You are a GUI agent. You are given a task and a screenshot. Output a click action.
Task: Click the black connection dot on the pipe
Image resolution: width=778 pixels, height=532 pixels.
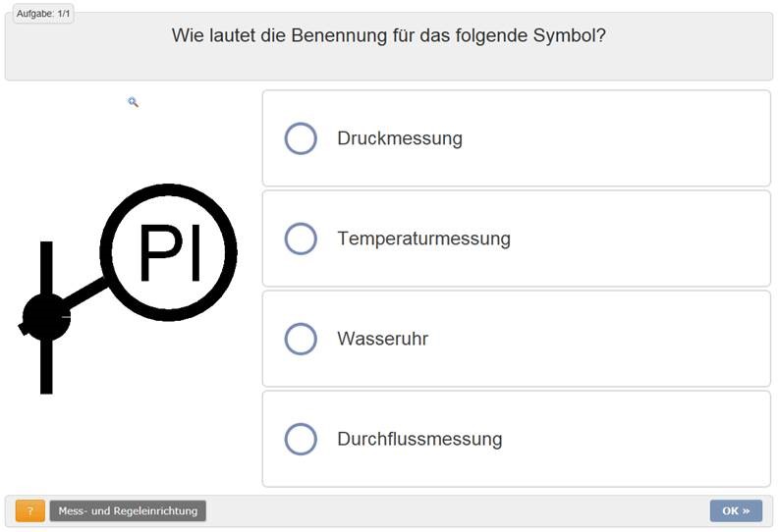point(45,317)
